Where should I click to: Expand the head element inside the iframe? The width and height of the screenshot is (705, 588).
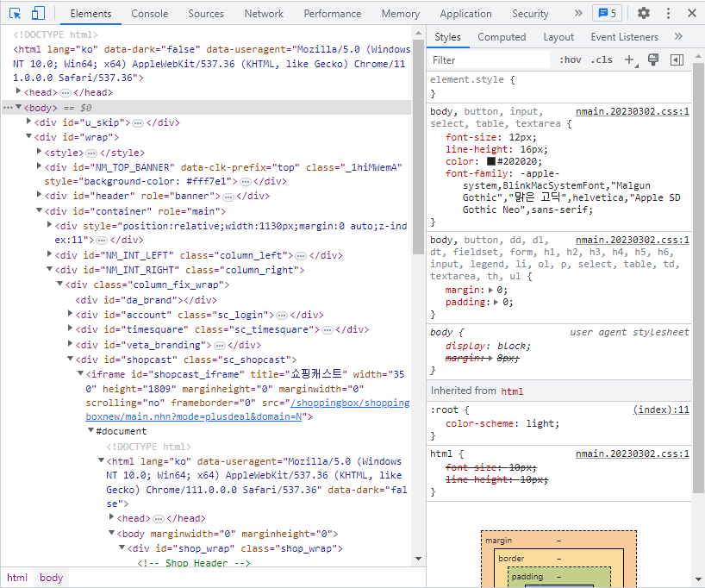point(111,517)
